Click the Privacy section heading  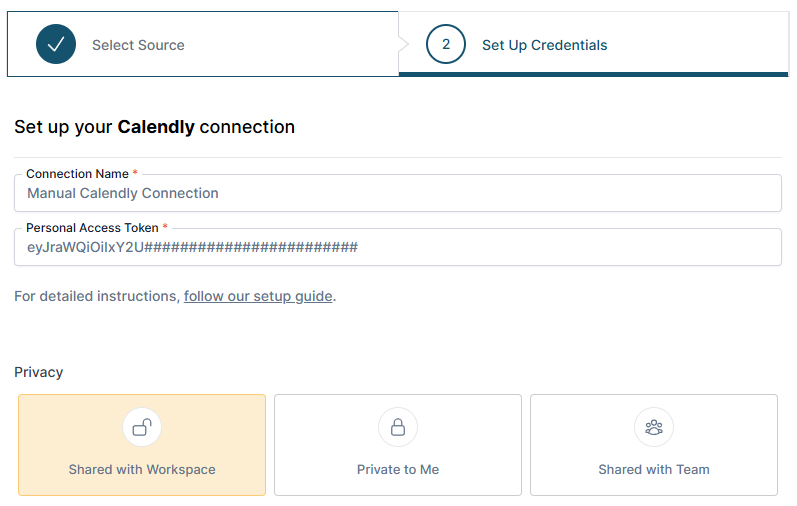click(39, 372)
